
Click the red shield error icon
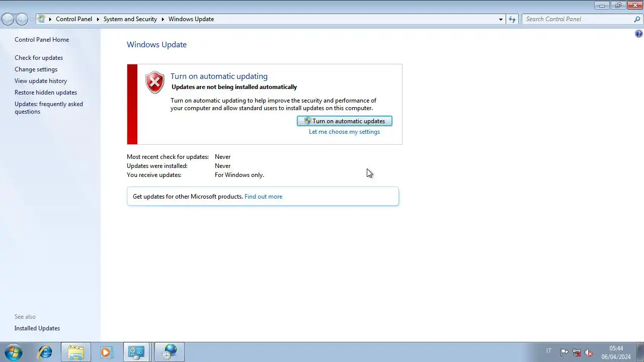tap(154, 82)
